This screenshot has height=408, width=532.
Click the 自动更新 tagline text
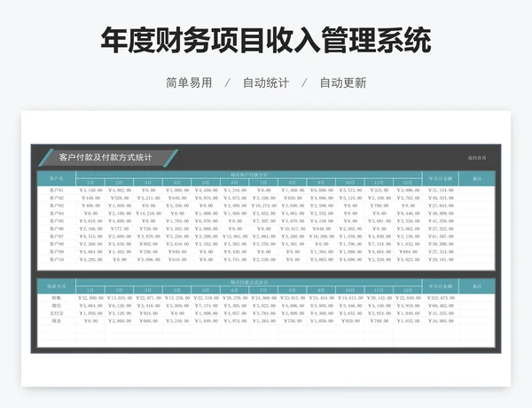(x=343, y=82)
